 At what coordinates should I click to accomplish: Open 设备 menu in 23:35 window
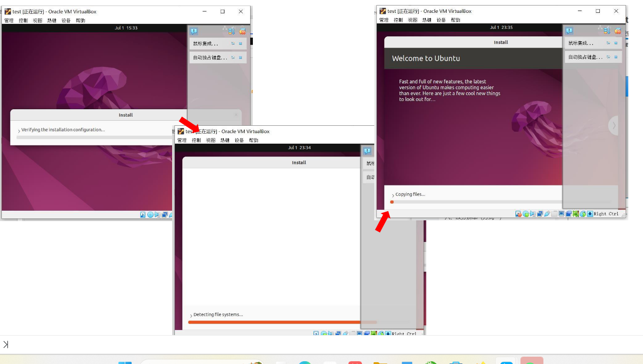point(441,20)
